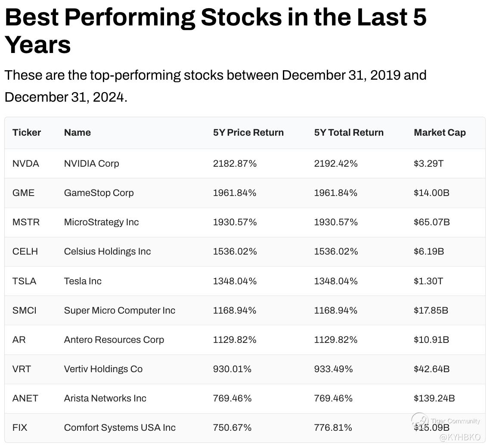Select Vertiv Holdings Co name
Viewport: 490px width, 448px height.
coord(103,369)
